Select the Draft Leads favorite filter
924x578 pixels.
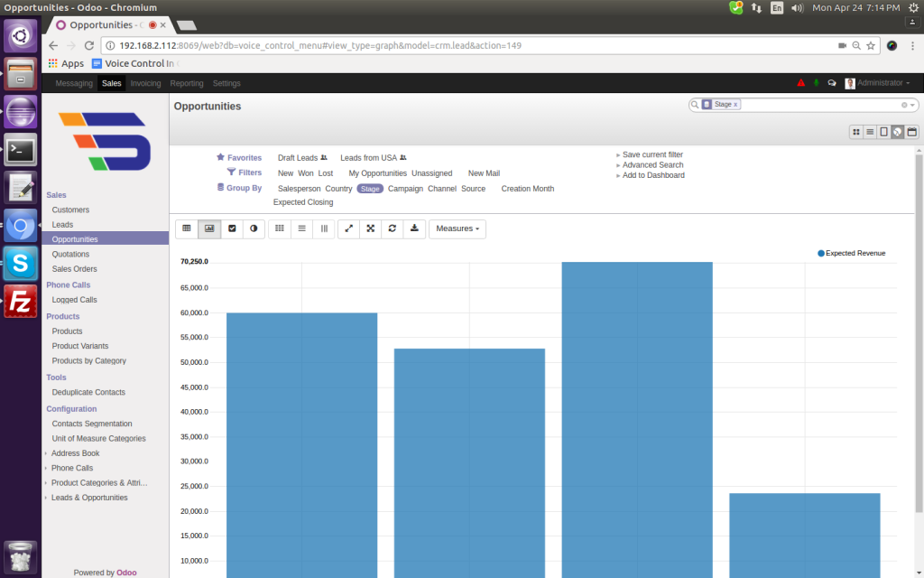tap(298, 158)
